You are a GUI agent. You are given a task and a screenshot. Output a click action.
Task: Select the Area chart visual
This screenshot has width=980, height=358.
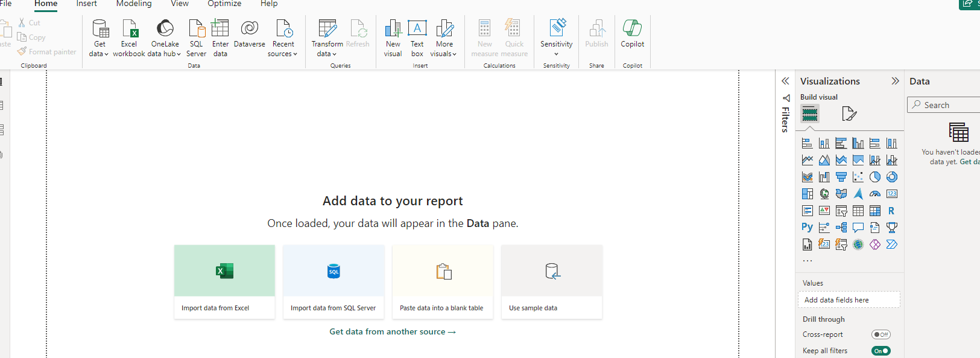coord(824,160)
